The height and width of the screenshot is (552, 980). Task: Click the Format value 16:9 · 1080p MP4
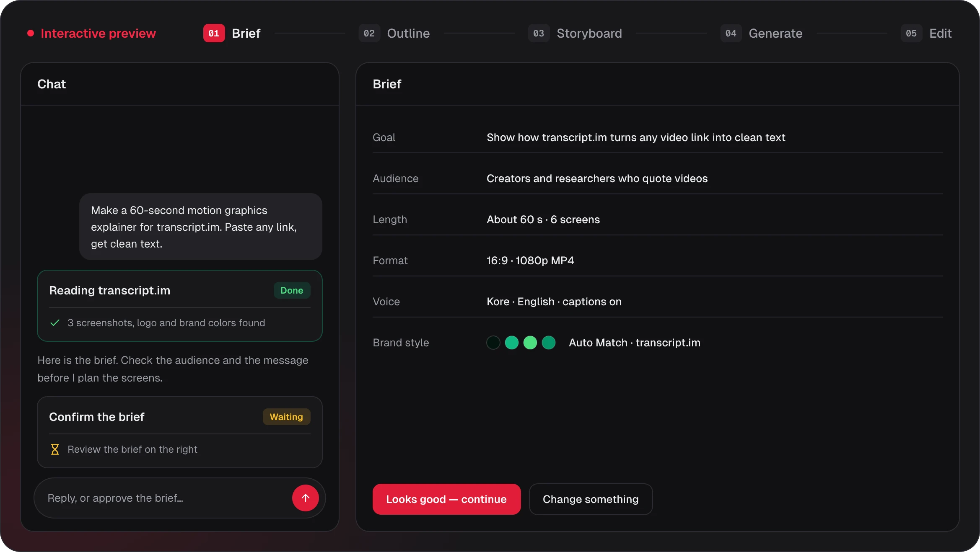[530, 261]
